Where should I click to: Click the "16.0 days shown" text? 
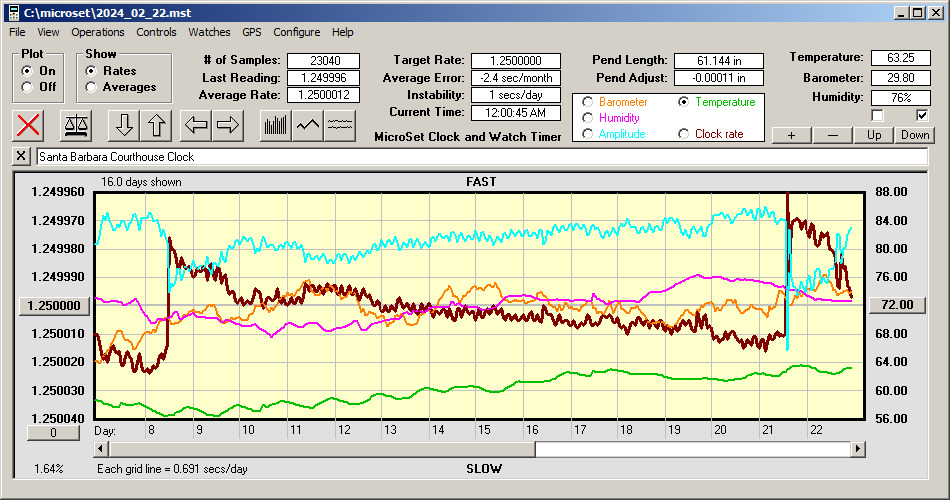(141, 182)
